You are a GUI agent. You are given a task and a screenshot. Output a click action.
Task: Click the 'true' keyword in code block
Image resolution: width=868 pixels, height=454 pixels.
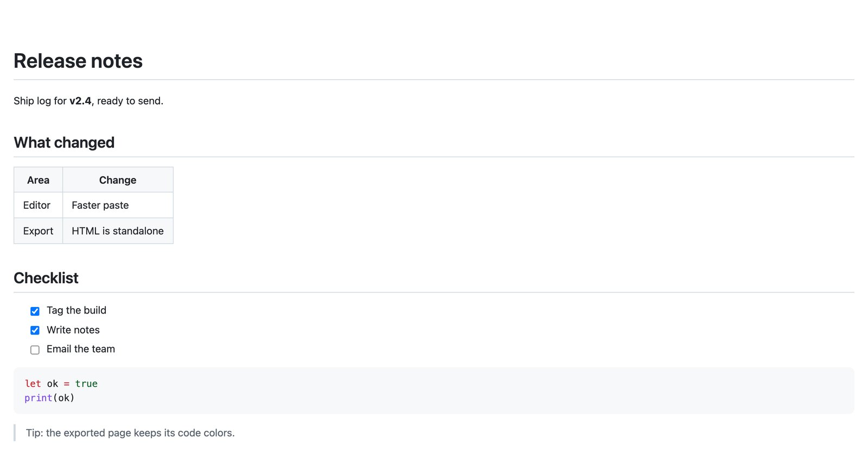86,383
